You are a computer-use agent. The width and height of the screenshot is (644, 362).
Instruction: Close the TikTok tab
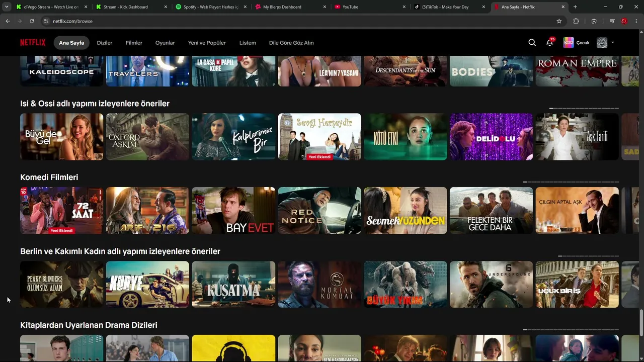(484, 7)
